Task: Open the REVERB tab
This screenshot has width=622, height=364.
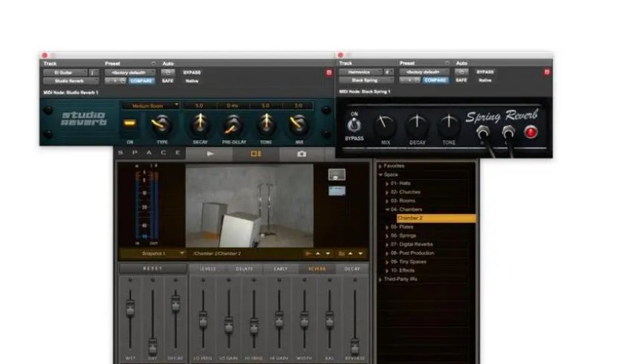Action: point(317,269)
